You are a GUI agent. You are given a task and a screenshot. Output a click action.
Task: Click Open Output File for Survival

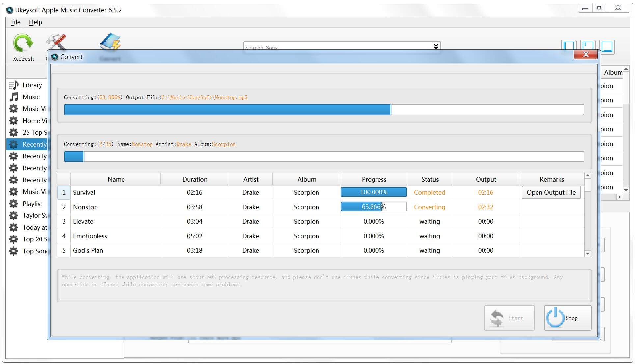(551, 192)
